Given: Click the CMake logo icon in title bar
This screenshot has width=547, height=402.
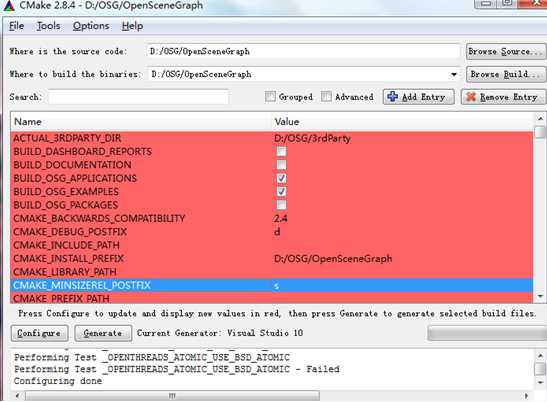Looking at the screenshot, I should coord(9,6).
